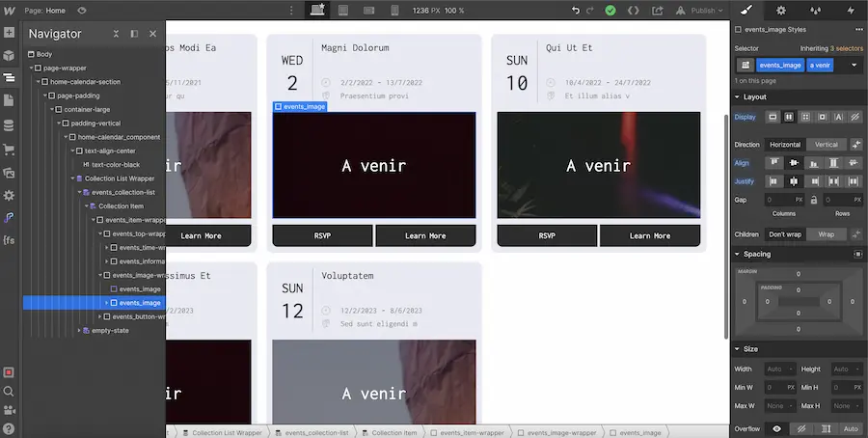Set display to block
Image resolution: width=868 pixels, height=438 pixels.
pos(773,117)
